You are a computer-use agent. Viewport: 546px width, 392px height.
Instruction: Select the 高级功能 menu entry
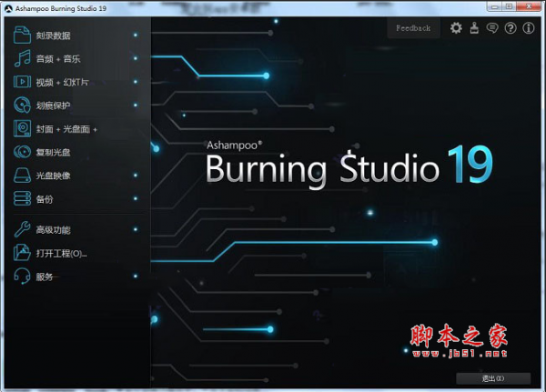point(77,229)
